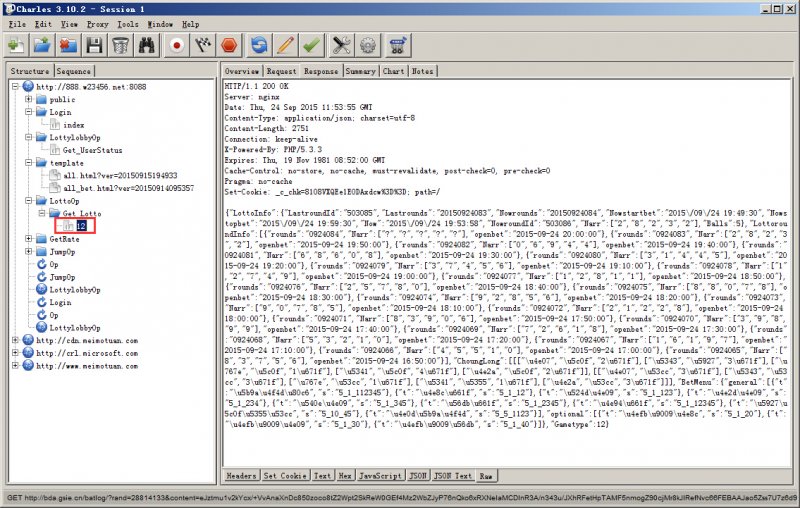Select the highlighted 12 request under Get_Lotto

81,226
